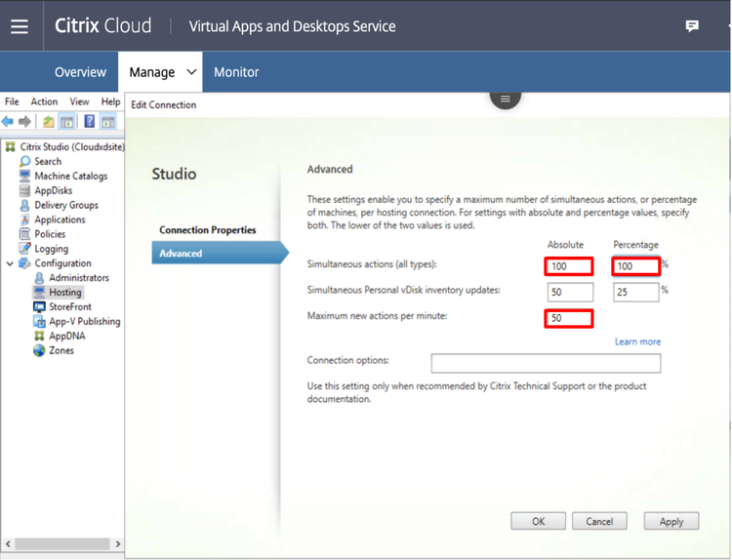
Task: Select Configuration node
Action: click(x=62, y=263)
